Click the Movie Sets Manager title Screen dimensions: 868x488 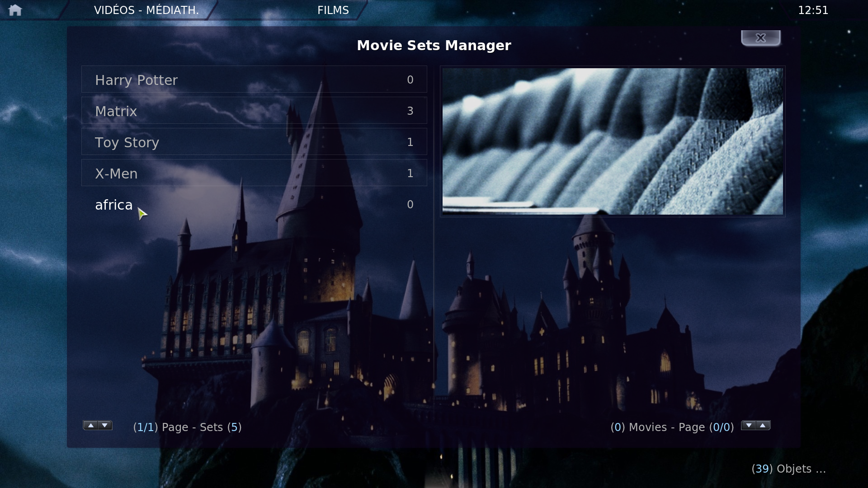pyautogui.click(x=434, y=45)
